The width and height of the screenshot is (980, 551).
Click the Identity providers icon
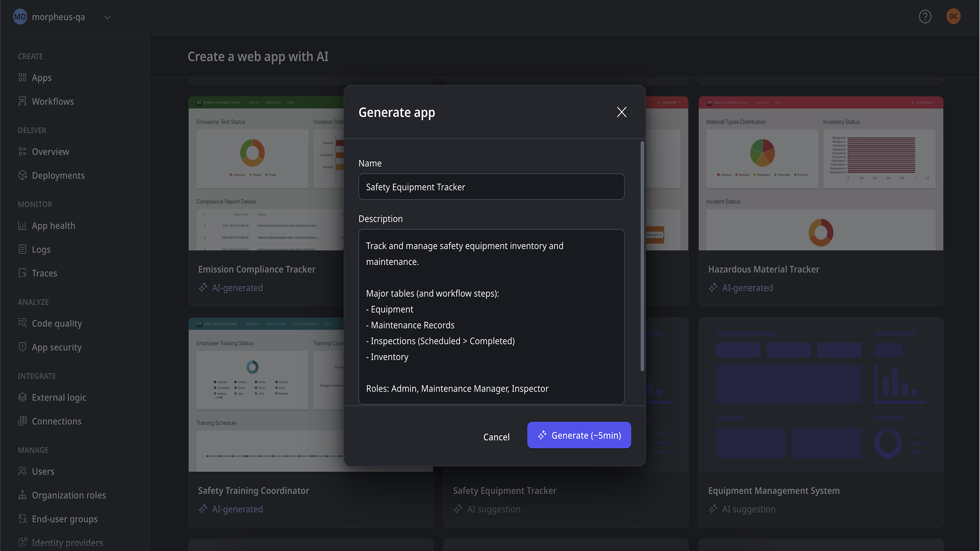click(22, 542)
